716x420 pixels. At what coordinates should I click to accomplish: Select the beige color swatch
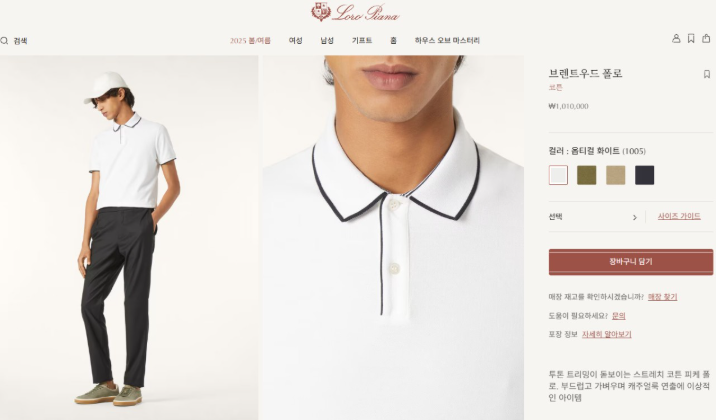616,175
